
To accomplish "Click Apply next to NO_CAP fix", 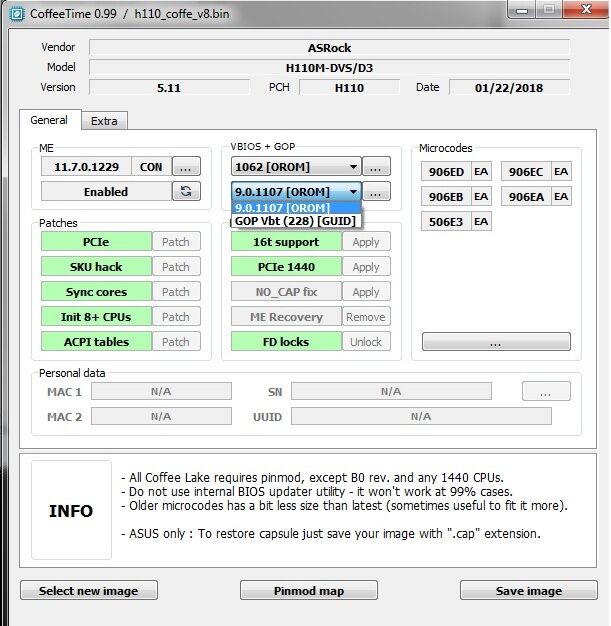I will (x=366, y=292).
